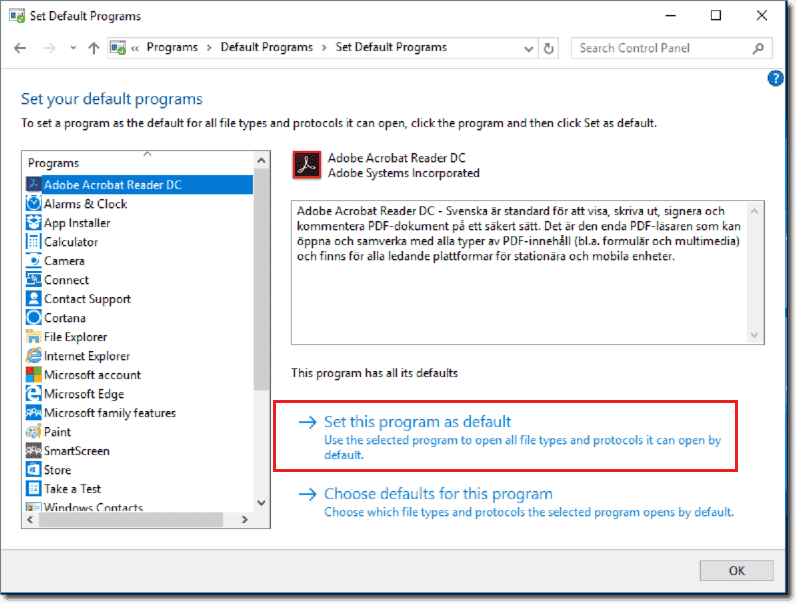Select Paint in the Programs list

[x=57, y=432]
